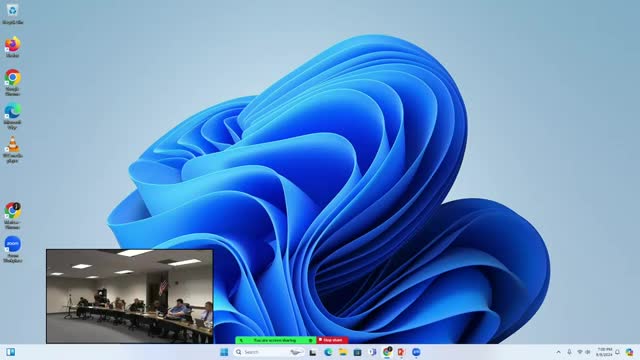Image resolution: width=640 pixels, height=360 pixels.
Task: Open the clock and date flyout
Action: (604, 352)
